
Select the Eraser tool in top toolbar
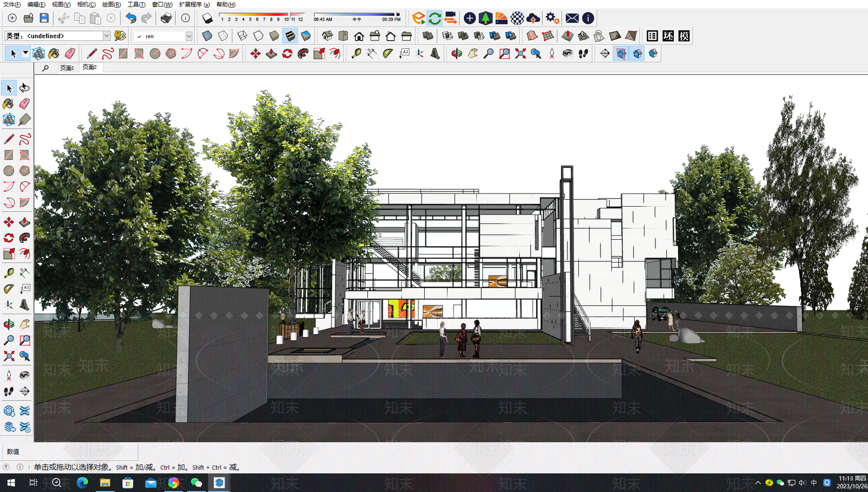tap(69, 53)
